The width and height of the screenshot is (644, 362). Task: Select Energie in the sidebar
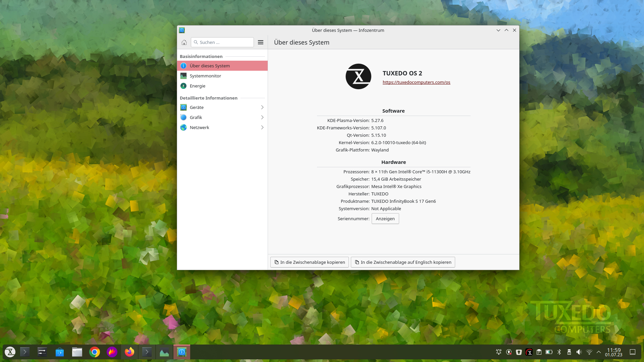(197, 86)
